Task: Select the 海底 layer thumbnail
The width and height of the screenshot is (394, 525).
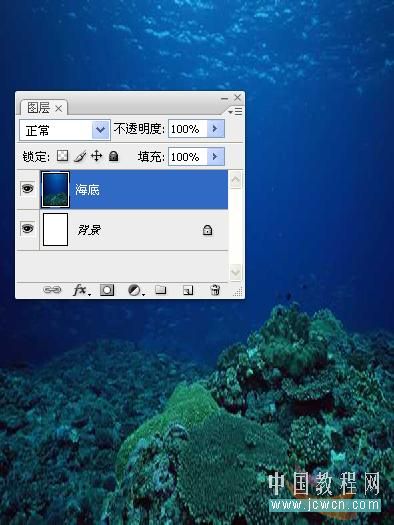Action: click(x=55, y=190)
